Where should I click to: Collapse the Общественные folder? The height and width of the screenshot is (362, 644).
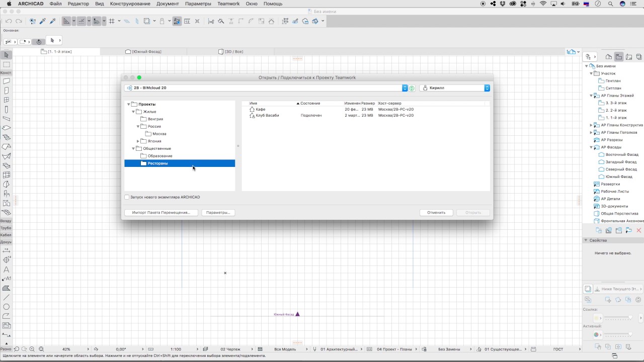133,149
